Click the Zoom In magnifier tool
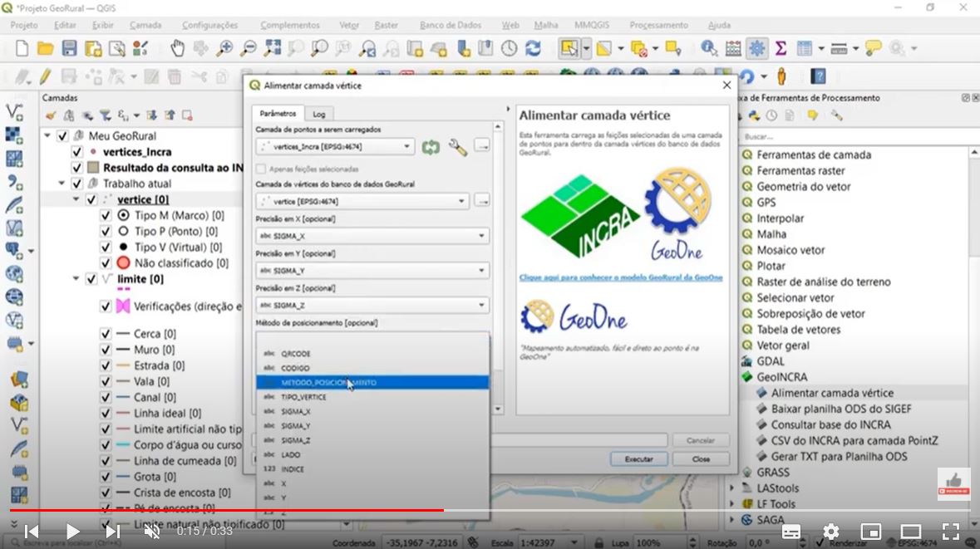 224,48
